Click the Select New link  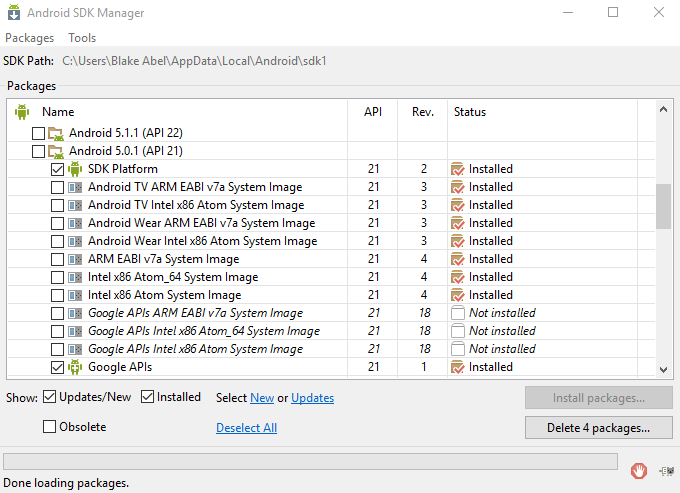tap(262, 398)
